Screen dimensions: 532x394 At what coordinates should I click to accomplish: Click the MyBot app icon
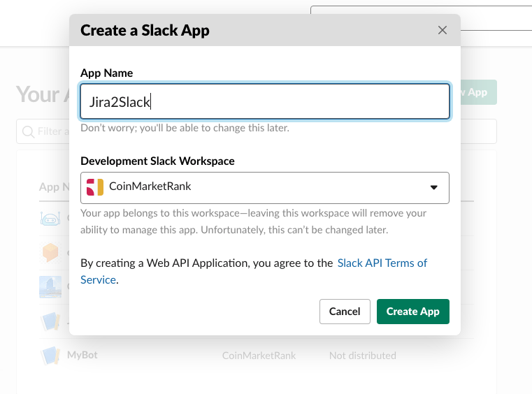tap(50, 356)
